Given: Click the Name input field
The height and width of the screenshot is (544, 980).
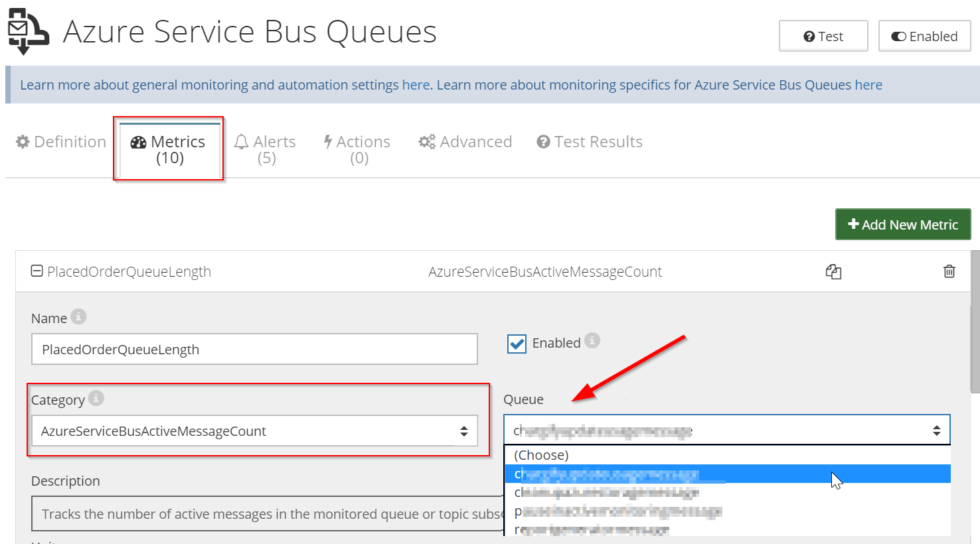Looking at the screenshot, I should 254,349.
